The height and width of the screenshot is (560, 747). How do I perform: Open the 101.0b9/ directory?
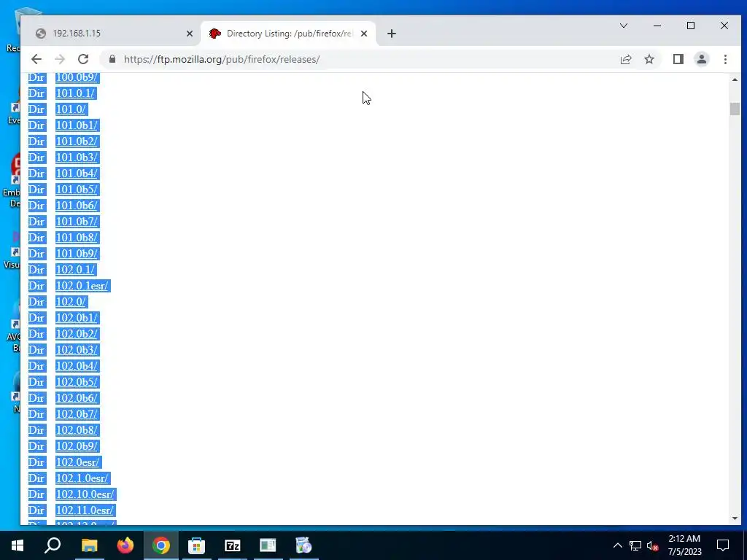coord(77,253)
